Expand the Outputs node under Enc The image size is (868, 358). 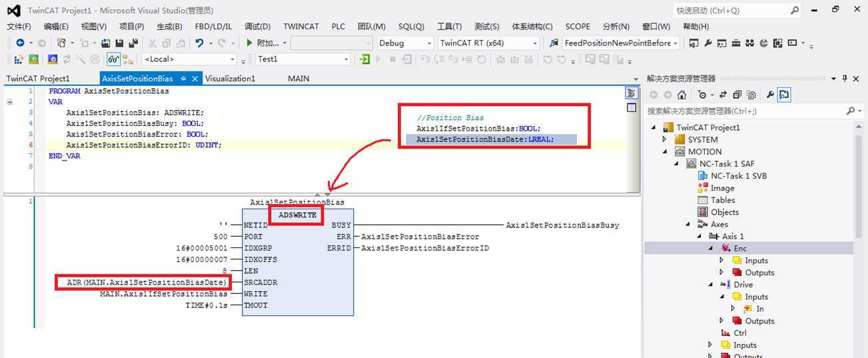[722, 272]
